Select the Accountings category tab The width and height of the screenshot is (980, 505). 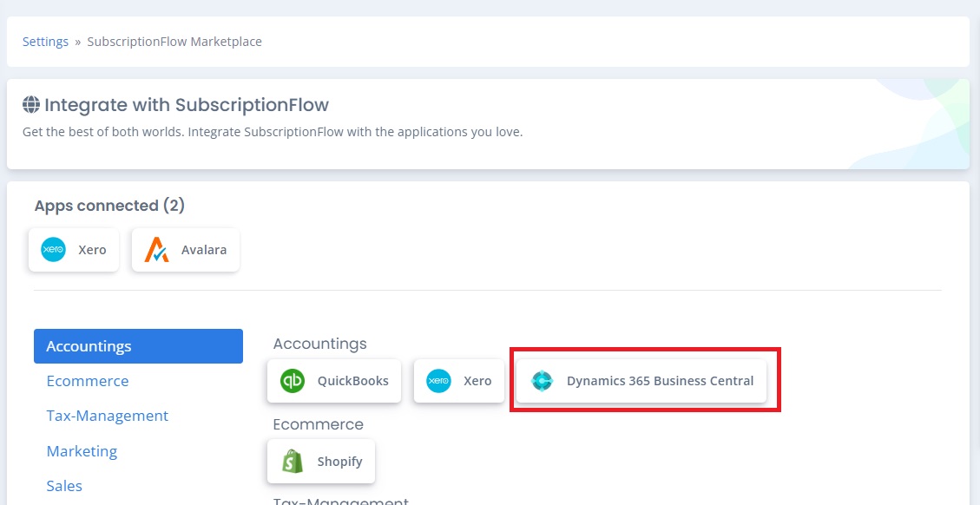click(138, 346)
